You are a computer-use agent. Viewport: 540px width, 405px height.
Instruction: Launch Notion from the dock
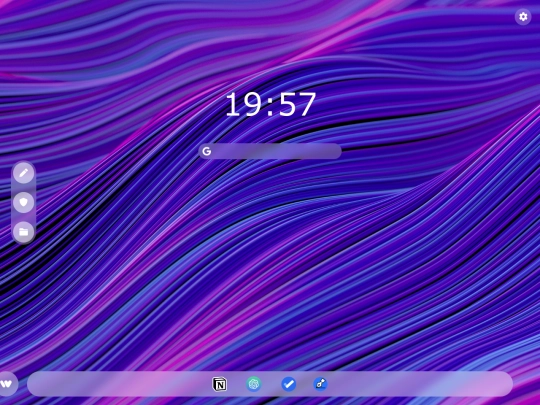(219, 384)
